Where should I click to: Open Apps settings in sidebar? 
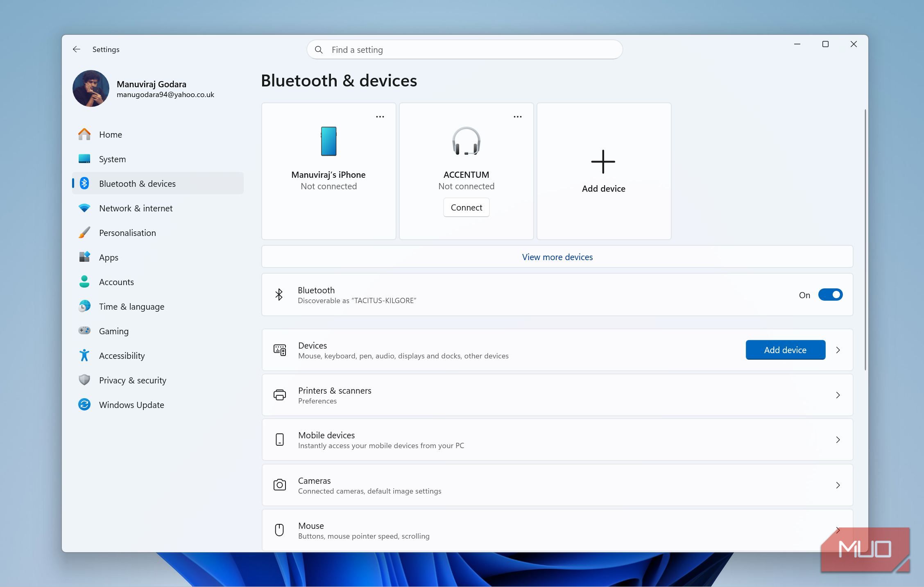tap(158, 257)
